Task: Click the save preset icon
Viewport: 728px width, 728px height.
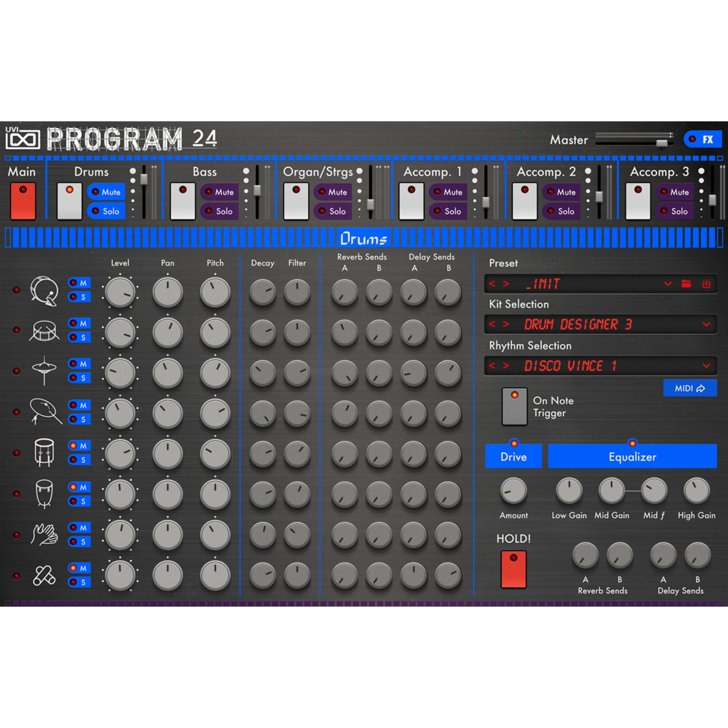Action: coord(706,284)
